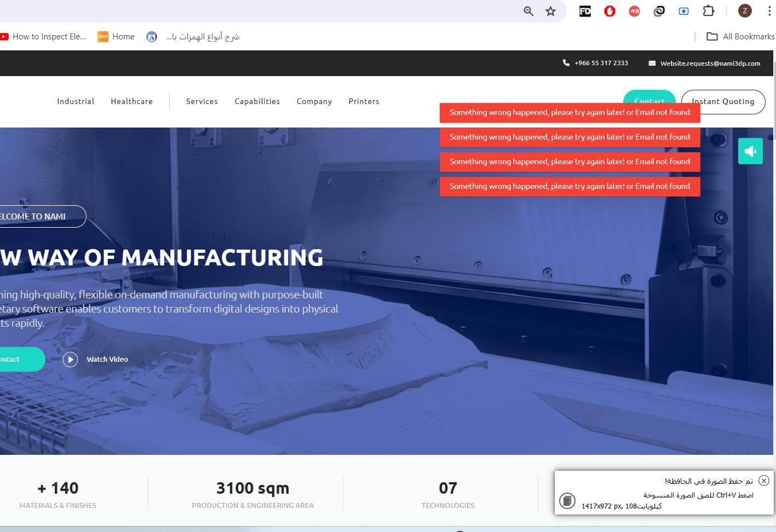The image size is (776, 532).
Task: Open the Services menu
Action: pyautogui.click(x=202, y=101)
